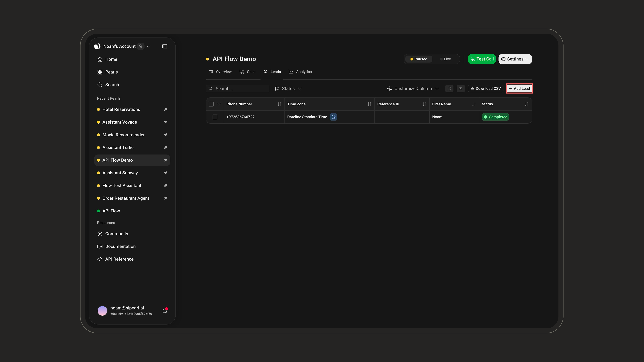644x362 pixels.
Task: Unpin Assistant Voyage pearl
Action: (166, 122)
